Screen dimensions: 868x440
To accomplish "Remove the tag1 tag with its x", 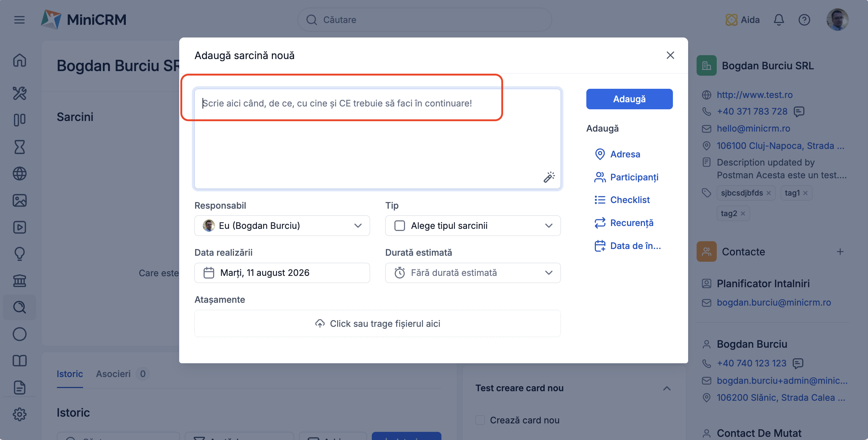I will click(x=805, y=193).
